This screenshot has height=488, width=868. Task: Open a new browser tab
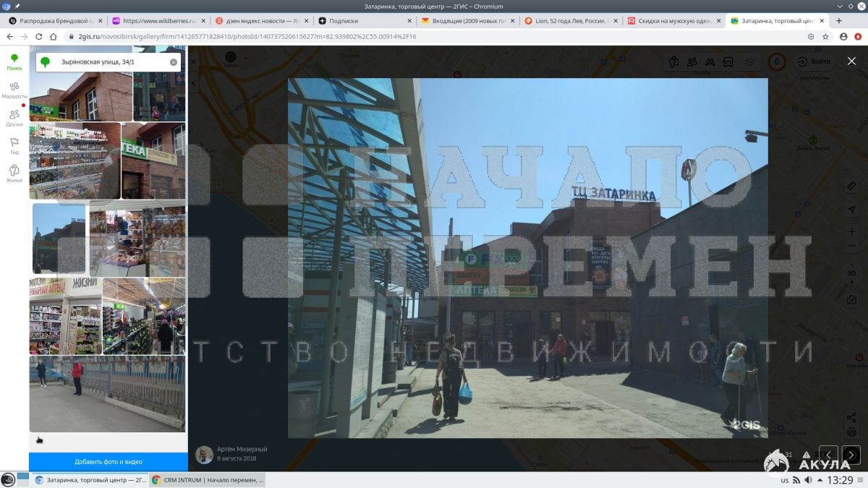839,21
